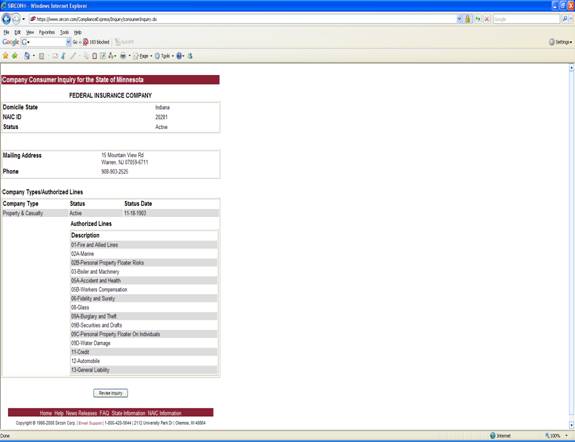This screenshot has height=442, width=575.
Task: Open the Tools menu in menu bar
Action: click(64, 32)
